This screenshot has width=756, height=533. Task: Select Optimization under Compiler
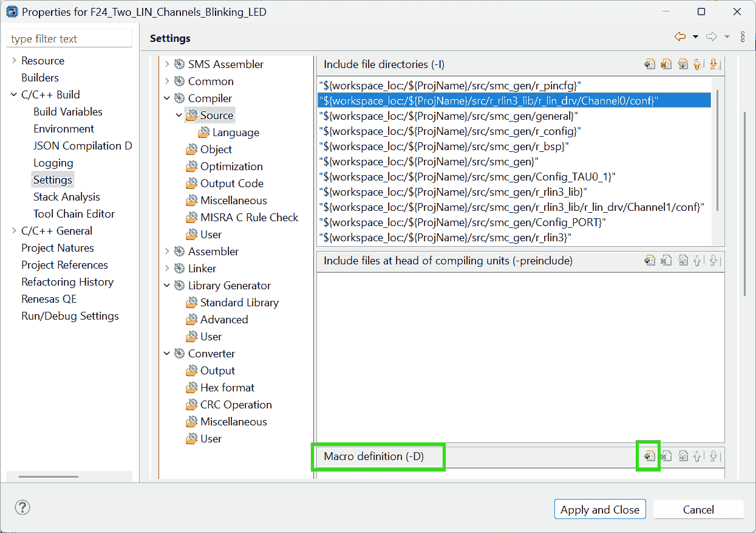231,167
